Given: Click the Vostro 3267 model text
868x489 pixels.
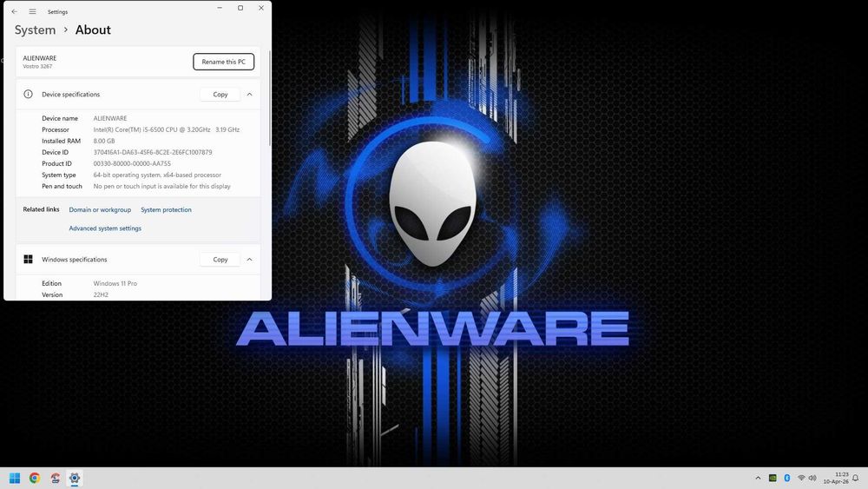Looking at the screenshot, I should [x=37, y=67].
